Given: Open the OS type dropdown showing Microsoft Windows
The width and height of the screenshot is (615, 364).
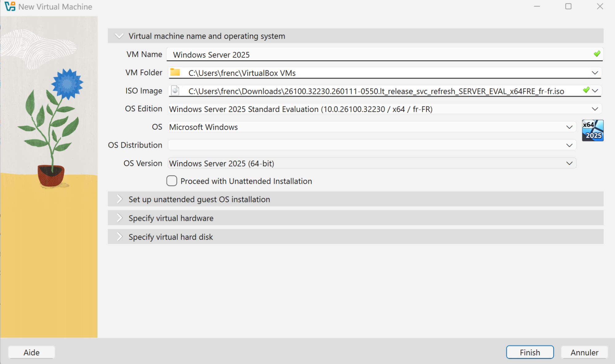Looking at the screenshot, I should point(372,127).
